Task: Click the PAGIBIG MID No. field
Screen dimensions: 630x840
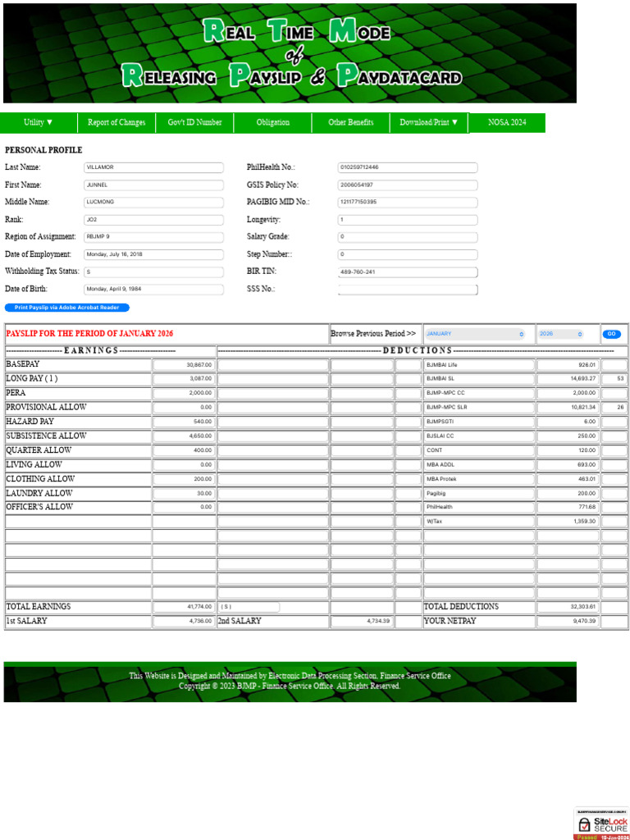Action: [x=408, y=203]
